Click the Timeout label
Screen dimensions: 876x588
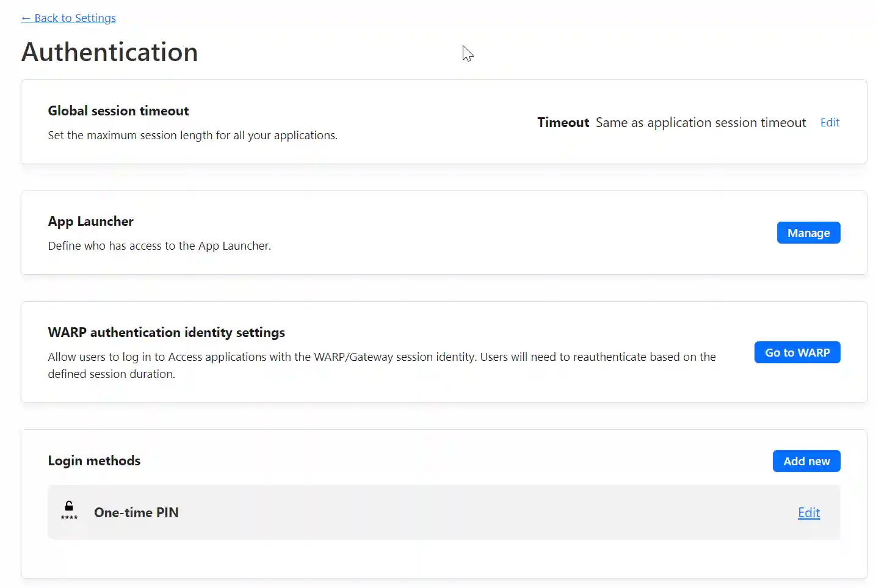click(x=562, y=122)
